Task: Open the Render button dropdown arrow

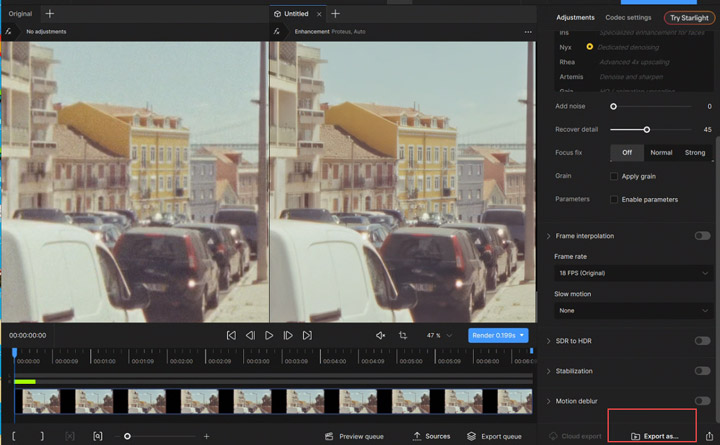Action: tap(522, 335)
